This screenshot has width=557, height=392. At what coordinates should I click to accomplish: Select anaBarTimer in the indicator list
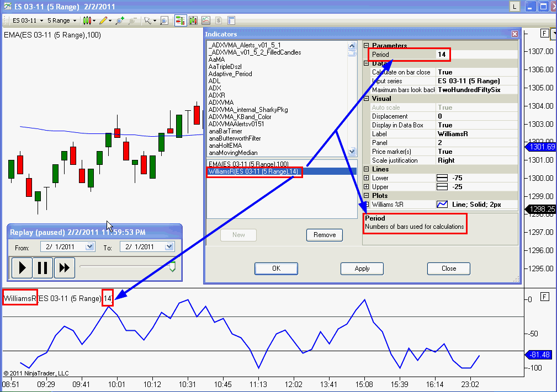coord(225,131)
